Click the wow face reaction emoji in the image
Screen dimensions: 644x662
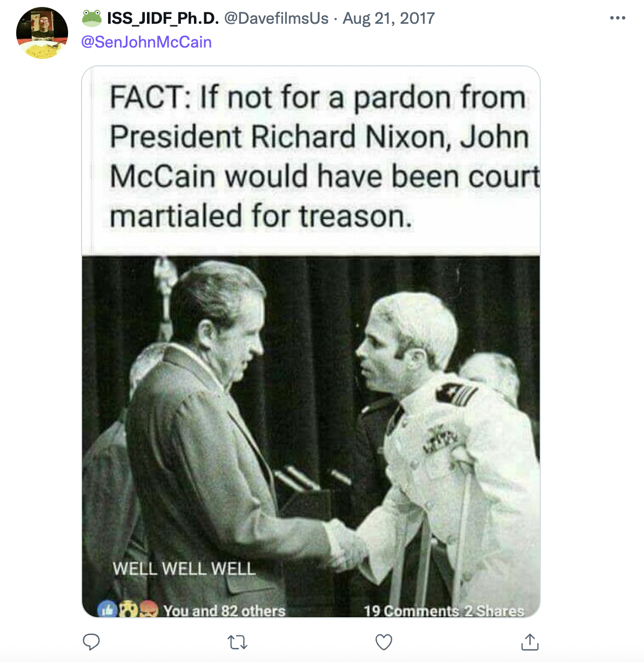128,610
